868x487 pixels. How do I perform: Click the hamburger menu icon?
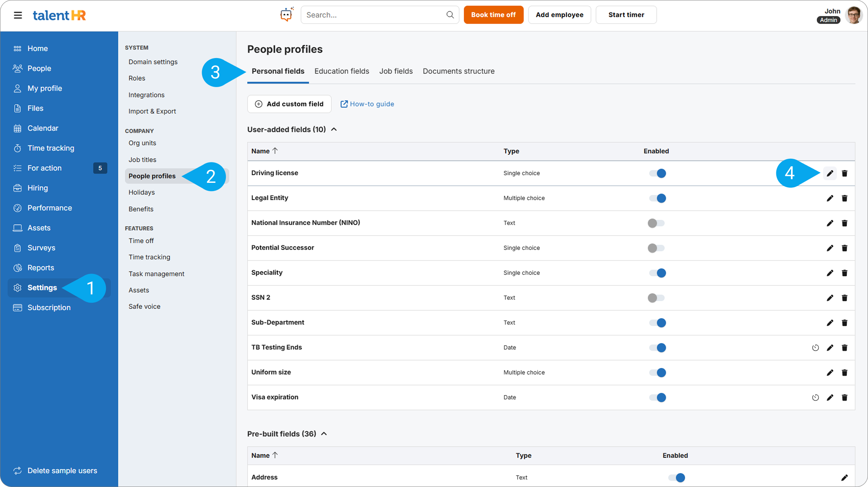18,15
